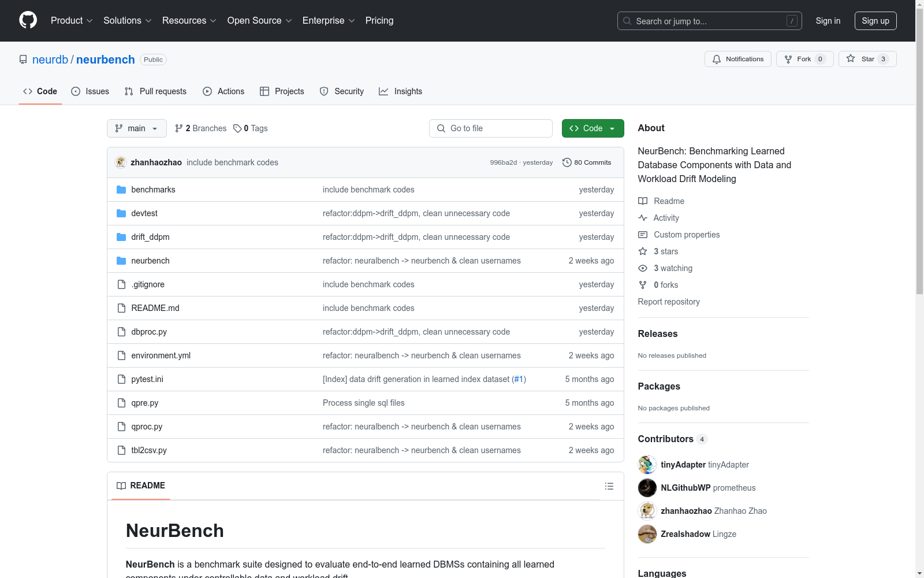Click Report repository
This screenshot has width=924, height=578.
click(x=669, y=302)
